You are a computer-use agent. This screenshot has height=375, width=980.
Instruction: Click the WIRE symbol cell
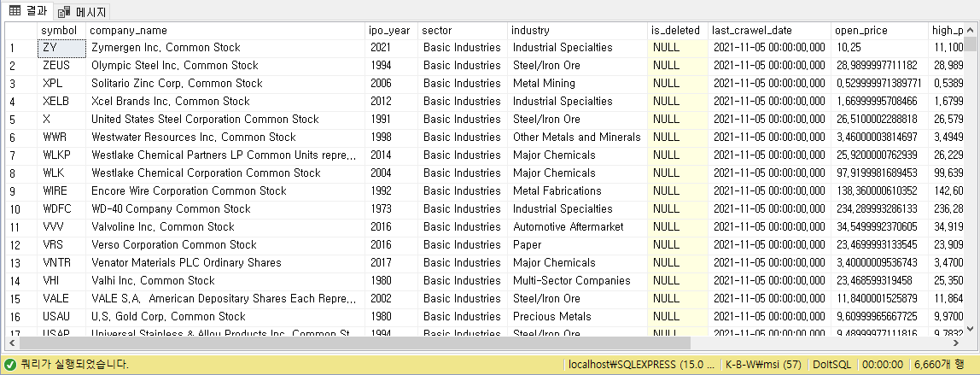click(61, 190)
